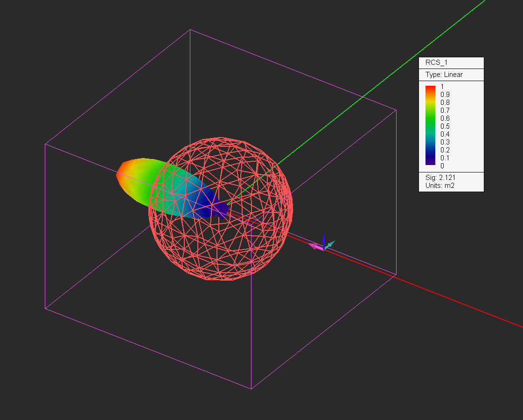Click the purple bottom of the legend color bar

pyautogui.click(x=430, y=163)
